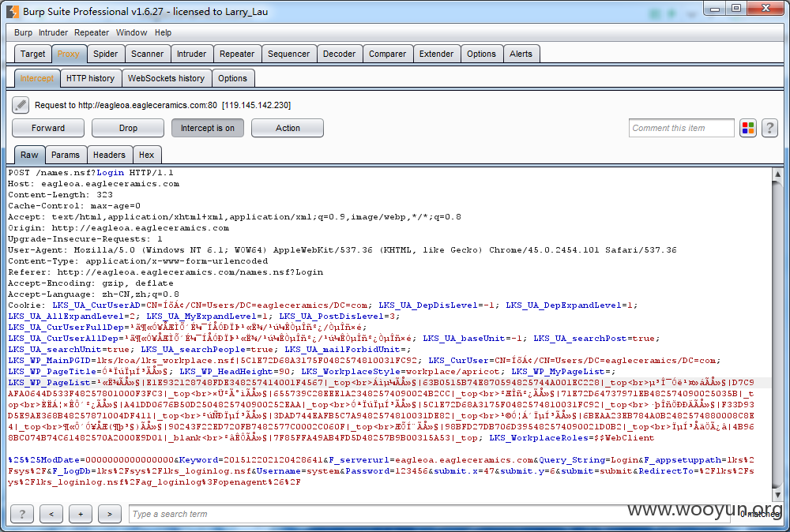790x532 pixels.
Task: Open the Action dropdown button
Action: click(288, 128)
